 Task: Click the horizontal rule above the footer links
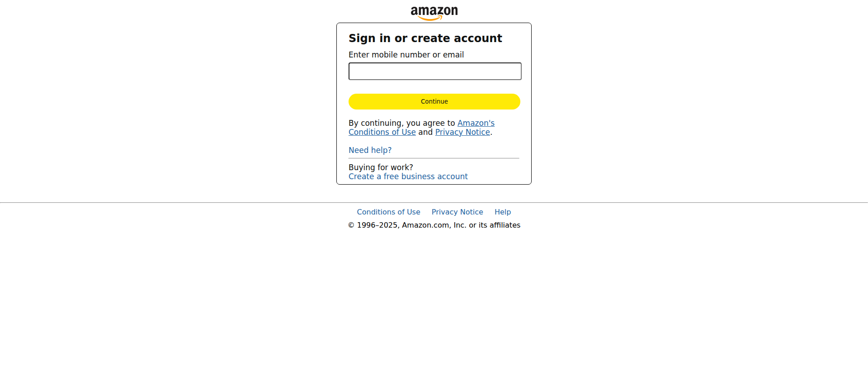[x=434, y=203]
